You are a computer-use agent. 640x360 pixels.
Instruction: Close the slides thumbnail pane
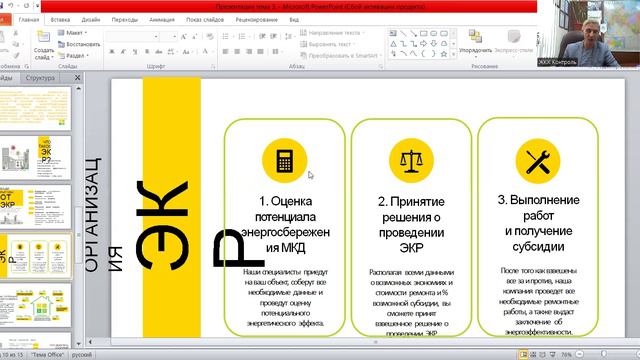(x=78, y=78)
